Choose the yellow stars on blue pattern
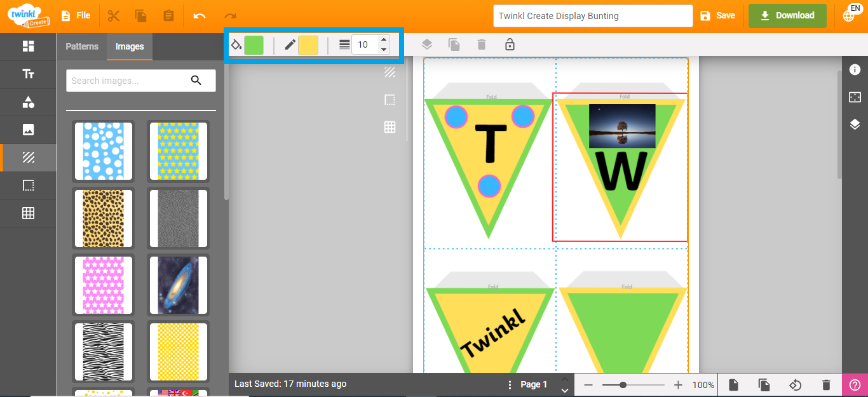This screenshot has height=397, width=868. point(178,151)
